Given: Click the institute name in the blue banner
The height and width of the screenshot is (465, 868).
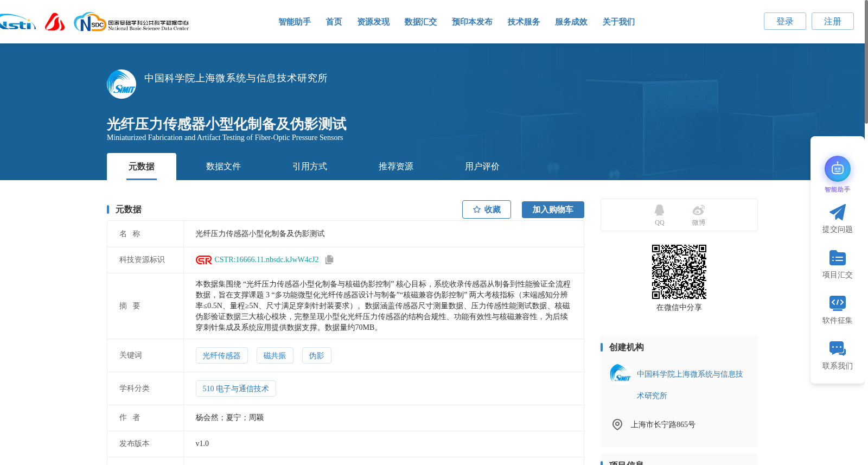Looking at the screenshot, I should [235, 78].
